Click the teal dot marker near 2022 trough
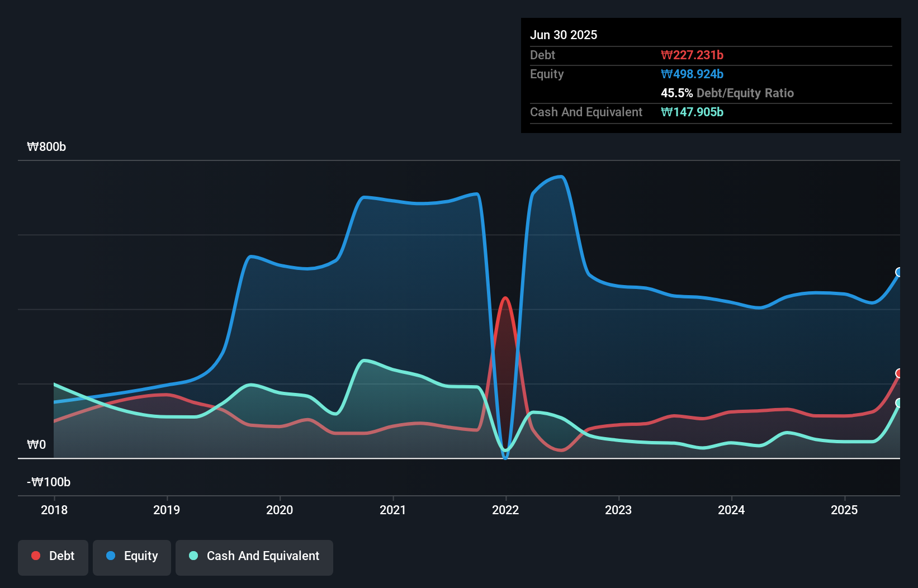 [505, 452]
